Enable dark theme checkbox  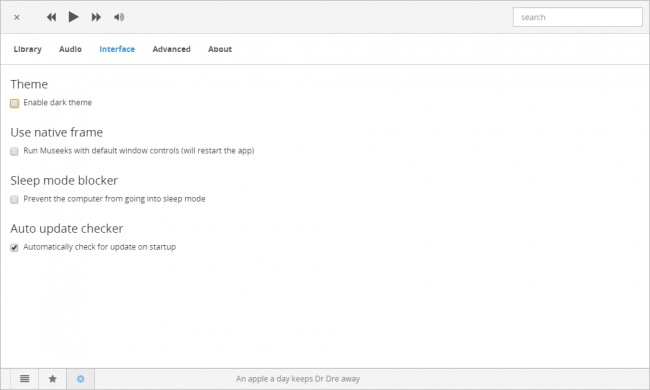click(15, 103)
